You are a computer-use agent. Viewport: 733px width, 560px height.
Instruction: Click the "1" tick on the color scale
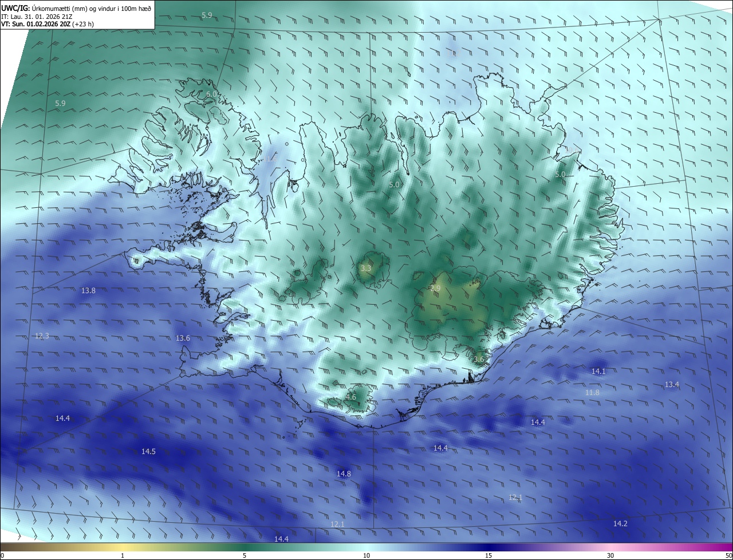coord(123,555)
